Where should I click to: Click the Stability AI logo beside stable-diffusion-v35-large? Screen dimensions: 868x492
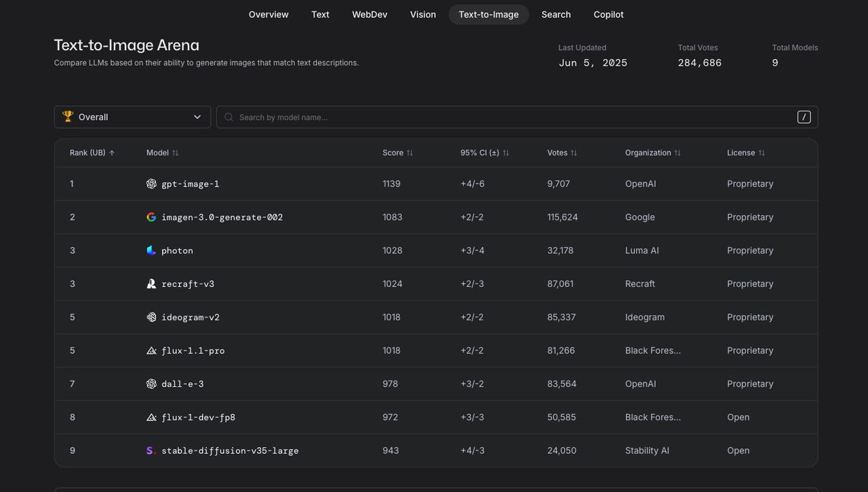point(151,451)
